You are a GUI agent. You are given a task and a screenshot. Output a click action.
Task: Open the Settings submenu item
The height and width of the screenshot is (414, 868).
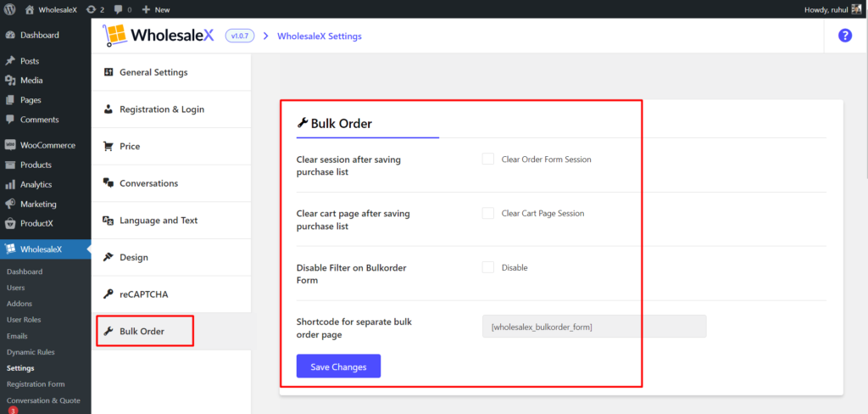click(x=20, y=368)
